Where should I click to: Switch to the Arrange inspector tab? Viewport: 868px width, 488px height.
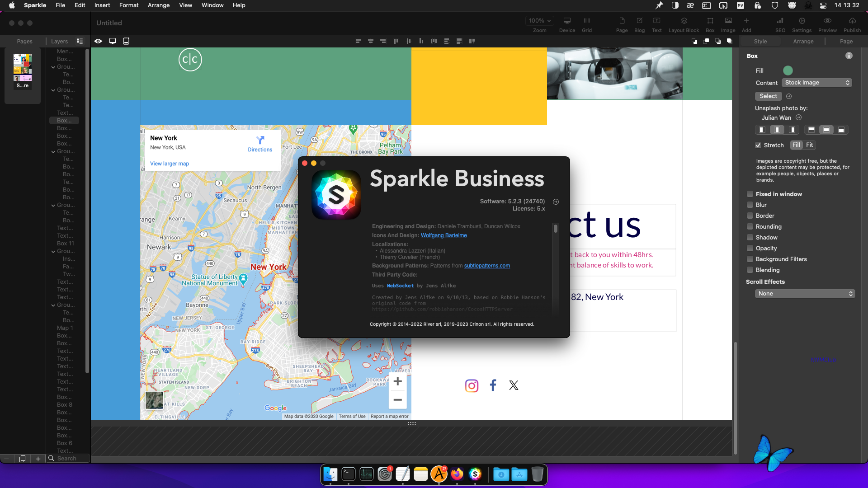pyautogui.click(x=803, y=41)
